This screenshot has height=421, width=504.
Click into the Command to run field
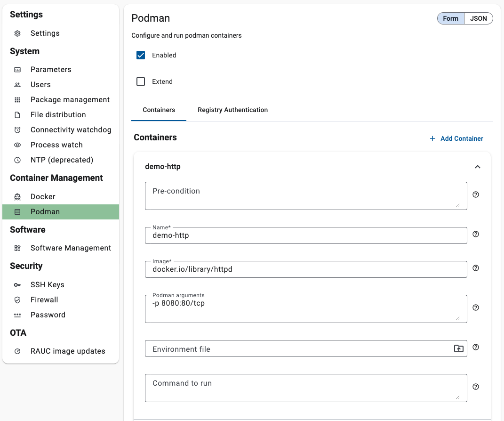point(301,388)
